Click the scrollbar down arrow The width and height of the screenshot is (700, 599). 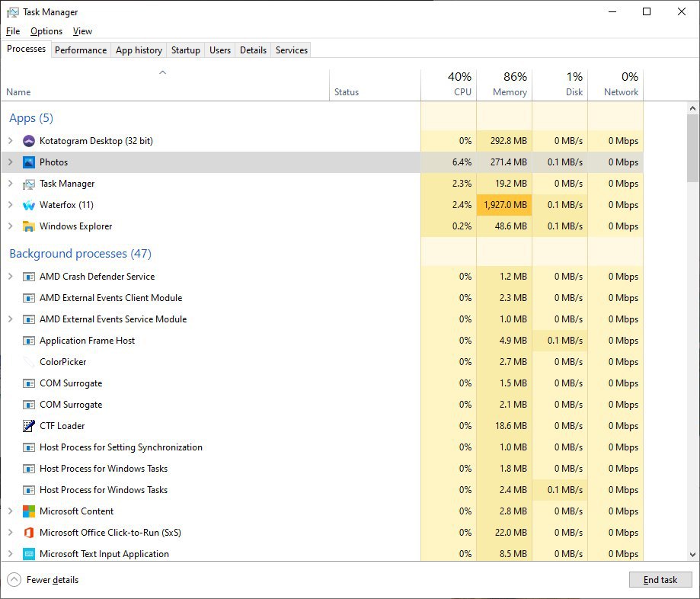coord(692,555)
